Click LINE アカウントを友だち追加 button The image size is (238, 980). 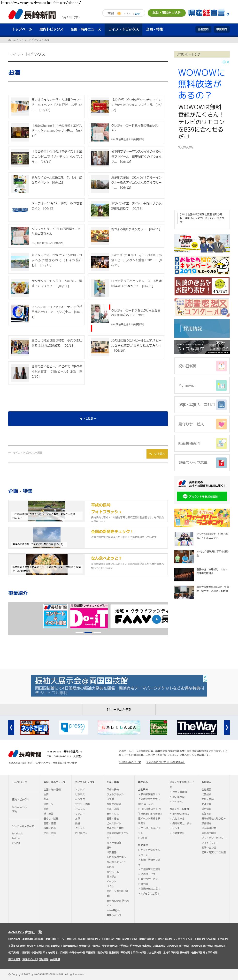202,497
